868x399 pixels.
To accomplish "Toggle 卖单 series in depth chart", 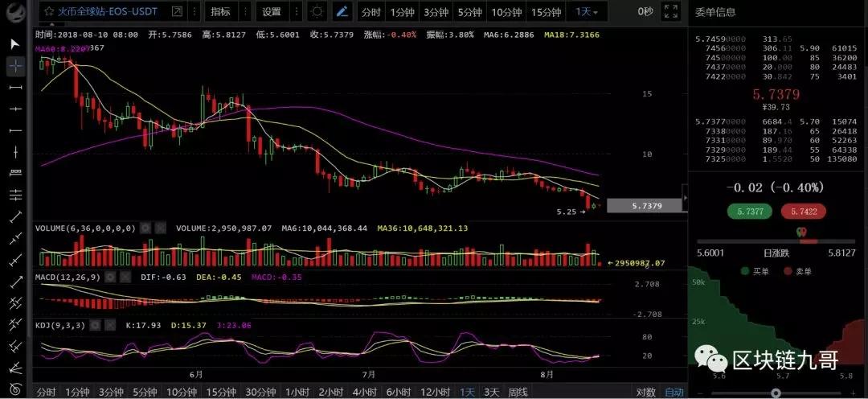I will click(x=798, y=272).
